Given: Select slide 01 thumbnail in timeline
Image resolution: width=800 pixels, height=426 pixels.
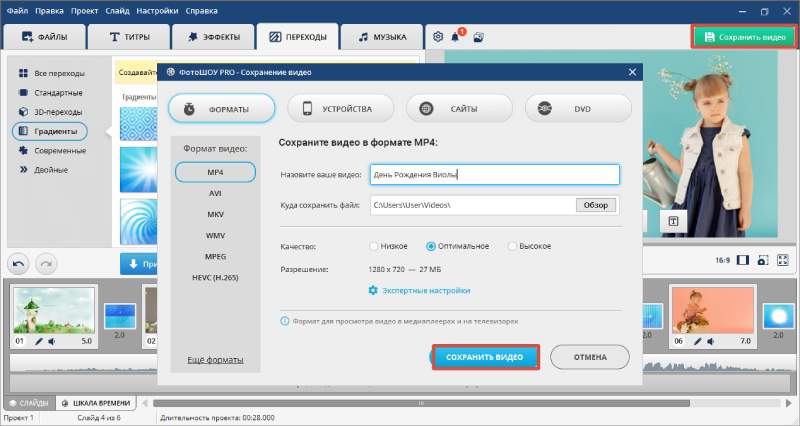Looking at the screenshot, I should click(x=54, y=310).
